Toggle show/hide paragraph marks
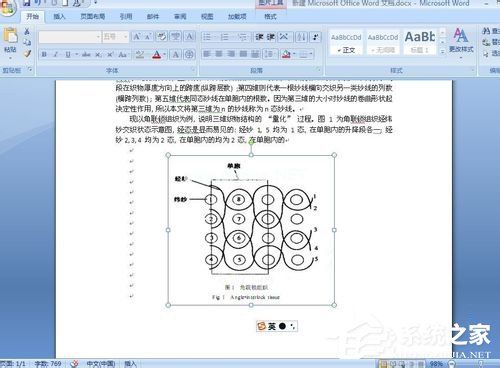Image resolution: width=500 pixels, height=368 pixels. [315, 37]
